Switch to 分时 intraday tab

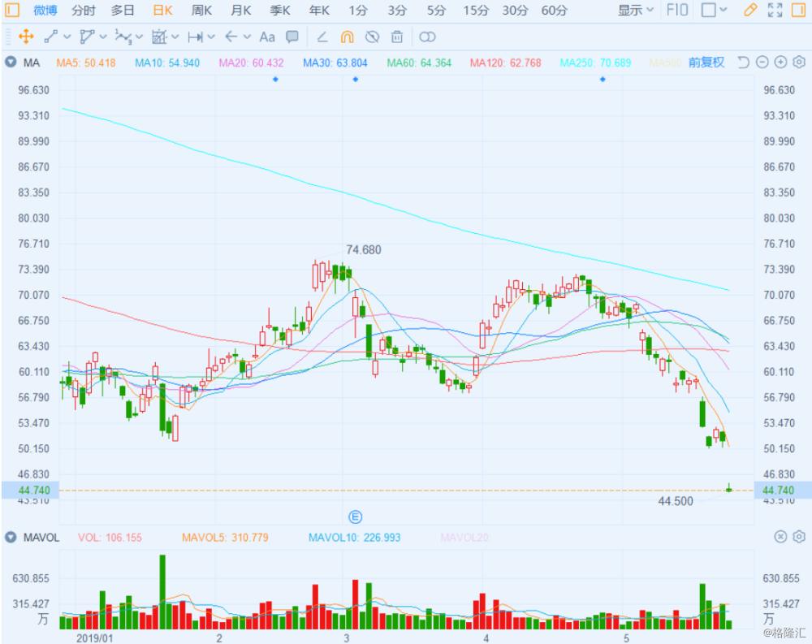tap(83, 10)
